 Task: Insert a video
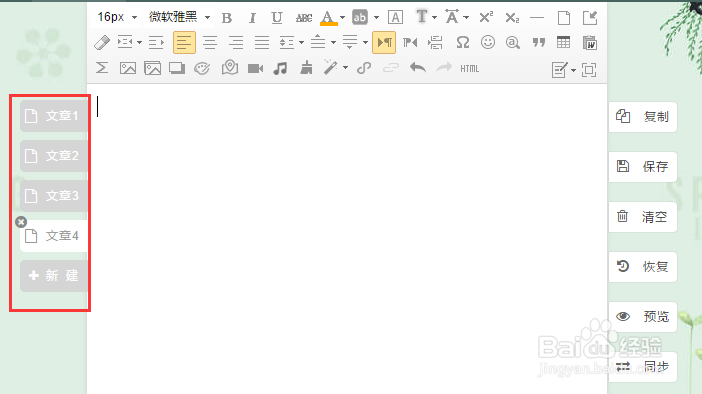pos(255,69)
